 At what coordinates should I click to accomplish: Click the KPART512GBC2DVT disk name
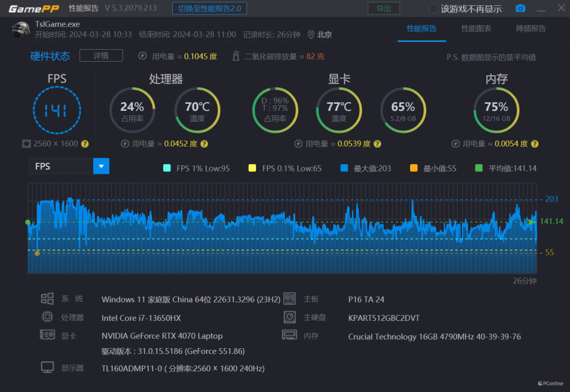pyautogui.click(x=384, y=318)
